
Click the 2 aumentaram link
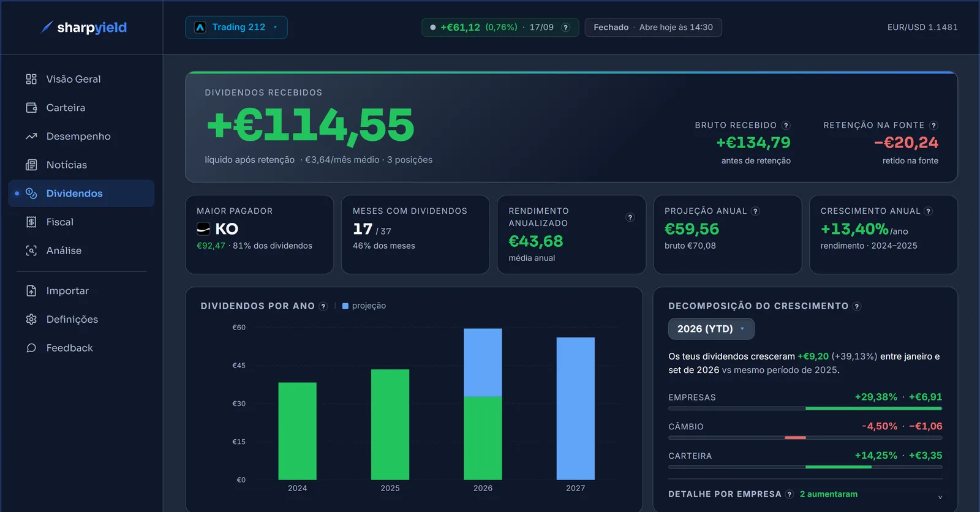point(829,494)
